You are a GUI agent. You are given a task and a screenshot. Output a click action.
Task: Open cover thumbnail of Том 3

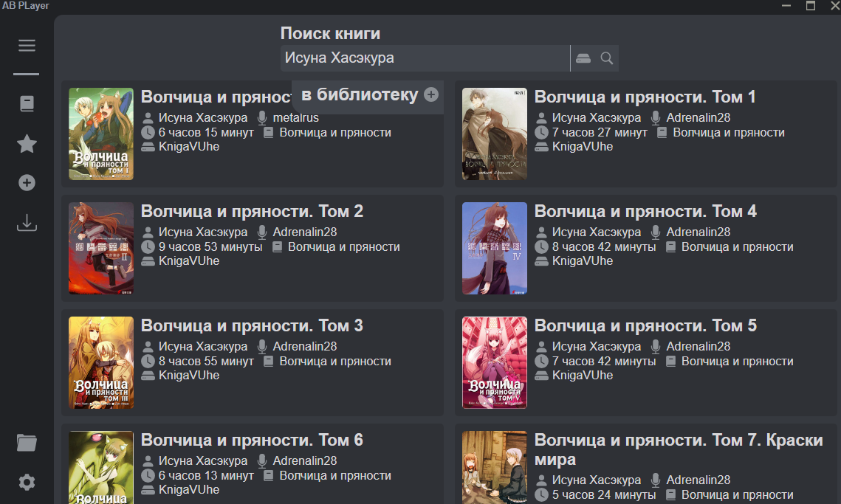[x=101, y=362]
